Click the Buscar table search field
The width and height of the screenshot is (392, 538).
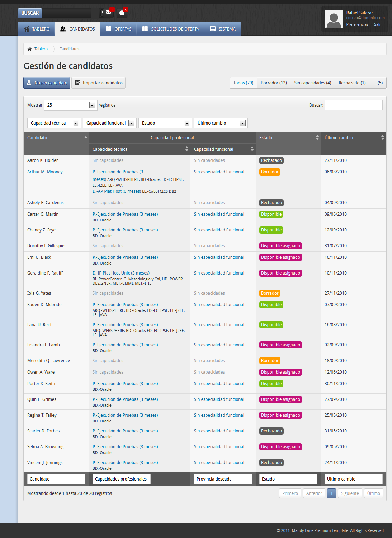353,105
